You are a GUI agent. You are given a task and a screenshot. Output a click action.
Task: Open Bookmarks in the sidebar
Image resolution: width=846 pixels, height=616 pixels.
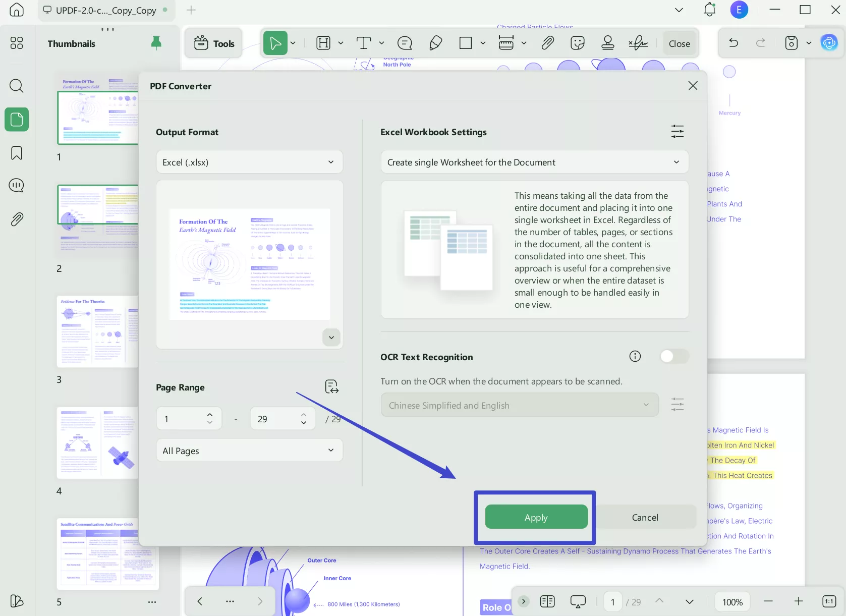point(17,153)
